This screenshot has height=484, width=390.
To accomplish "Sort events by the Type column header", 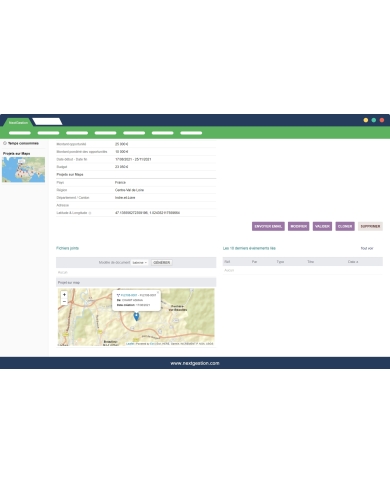I will click(280, 262).
